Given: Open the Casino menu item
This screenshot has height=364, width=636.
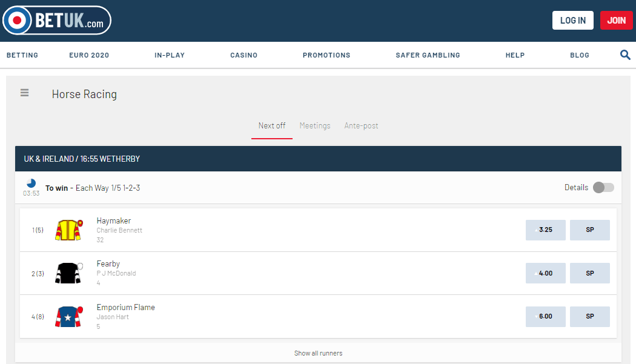Looking at the screenshot, I should point(243,55).
